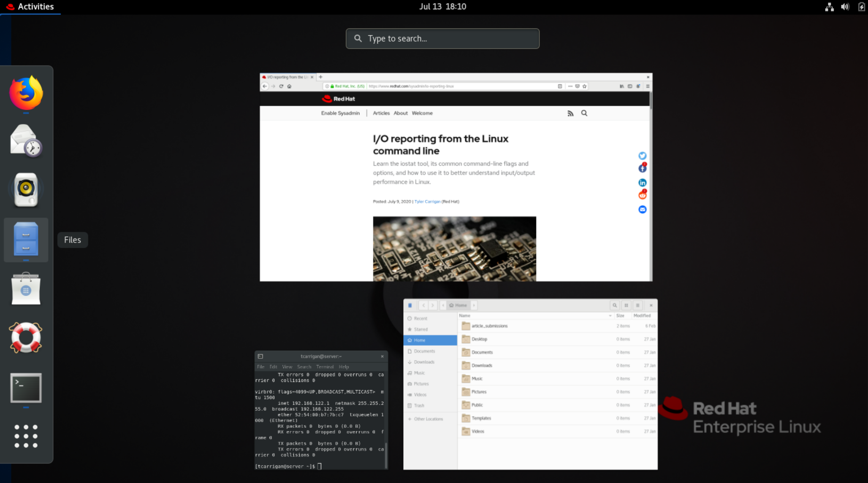This screenshot has width=868, height=483.
Task: Open Firefox from the dock
Action: pos(25,92)
